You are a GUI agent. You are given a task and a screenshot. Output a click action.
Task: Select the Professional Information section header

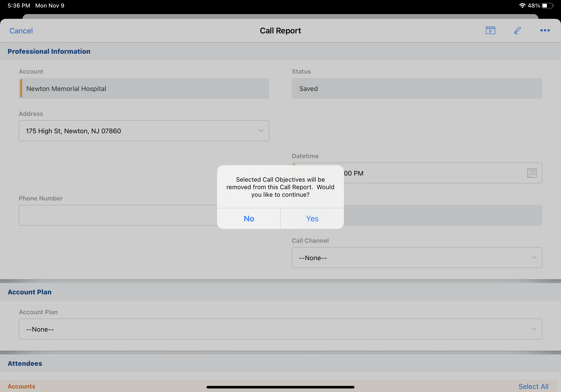click(x=49, y=51)
